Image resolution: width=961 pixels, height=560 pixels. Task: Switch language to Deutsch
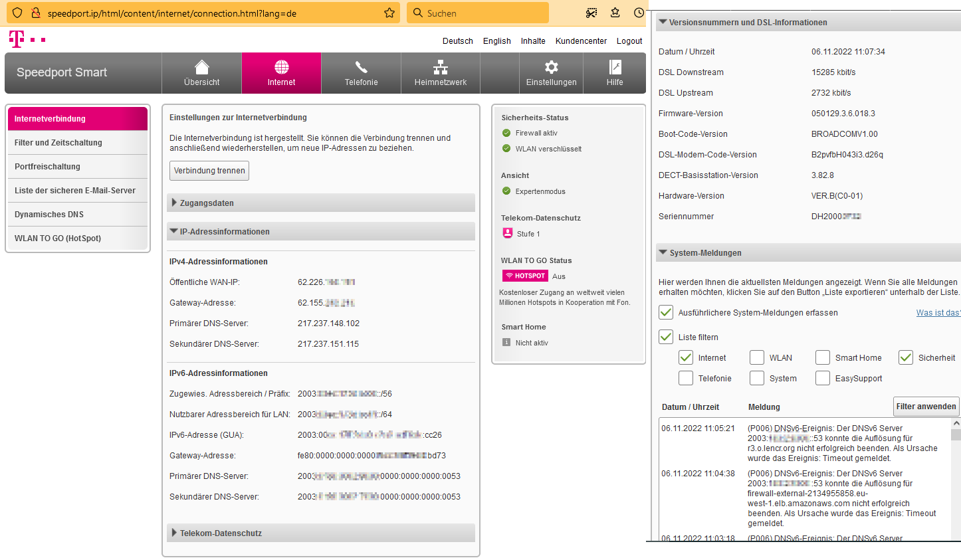pos(458,41)
